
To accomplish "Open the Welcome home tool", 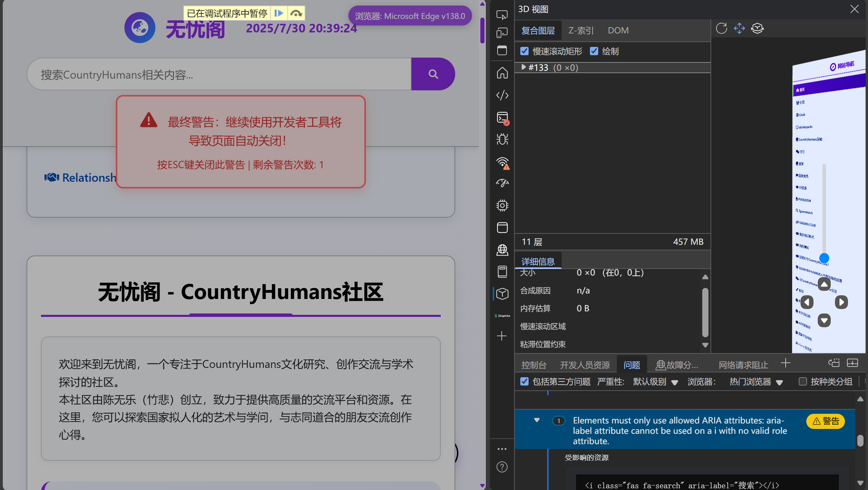I will click(x=502, y=73).
